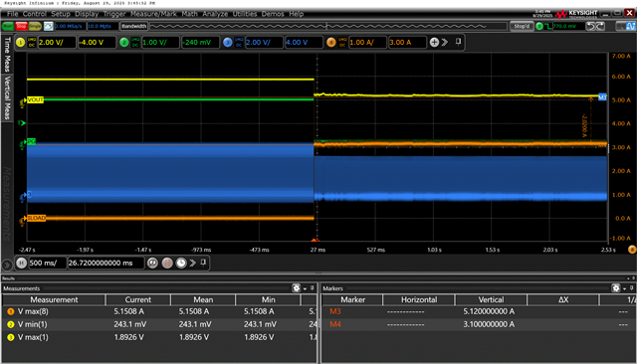Open the Time Meas side tab

pos(7,55)
